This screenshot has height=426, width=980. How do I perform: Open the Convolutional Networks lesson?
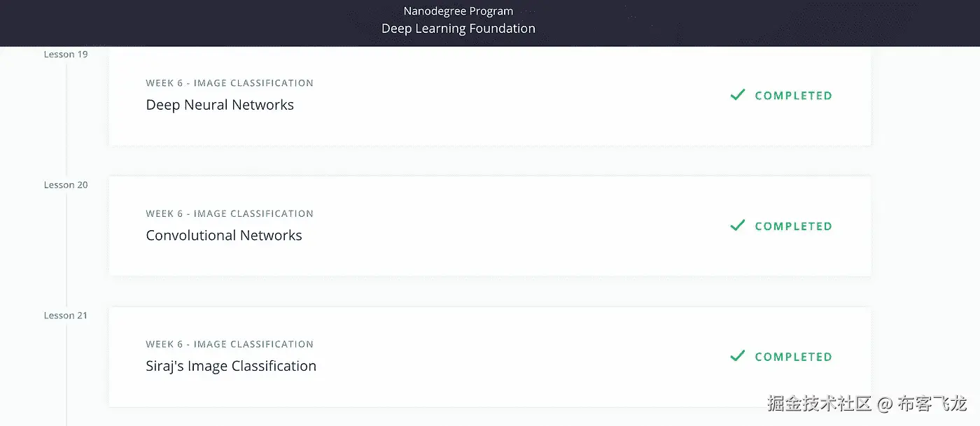[224, 236]
